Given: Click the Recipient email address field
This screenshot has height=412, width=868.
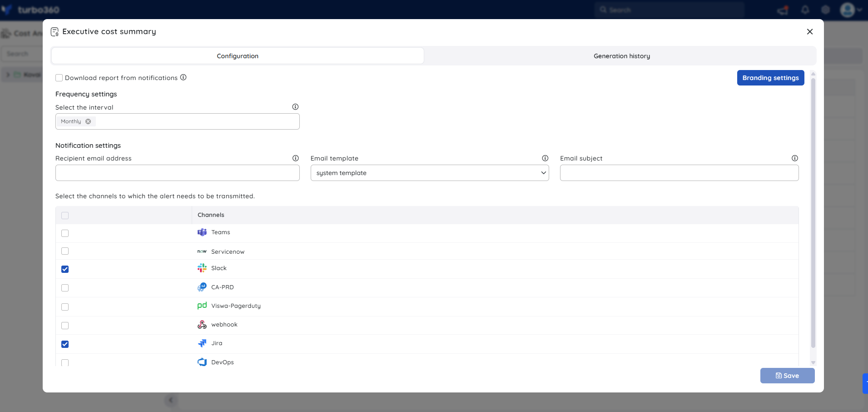Looking at the screenshot, I should [178, 173].
